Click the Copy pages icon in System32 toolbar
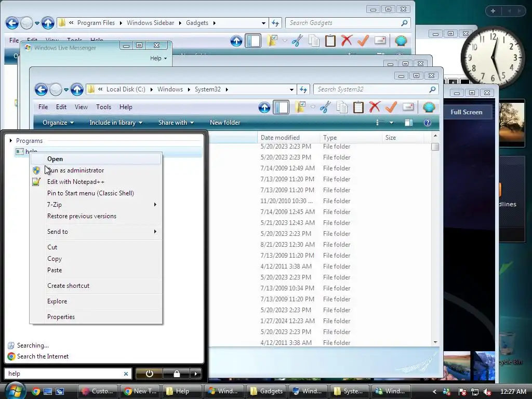 point(342,107)
